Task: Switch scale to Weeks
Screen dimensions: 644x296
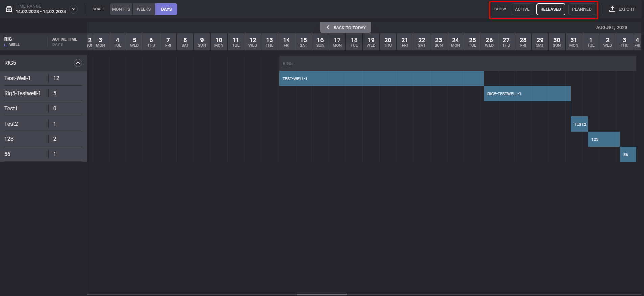Action: pyautogui.click(x=144, y=9)
